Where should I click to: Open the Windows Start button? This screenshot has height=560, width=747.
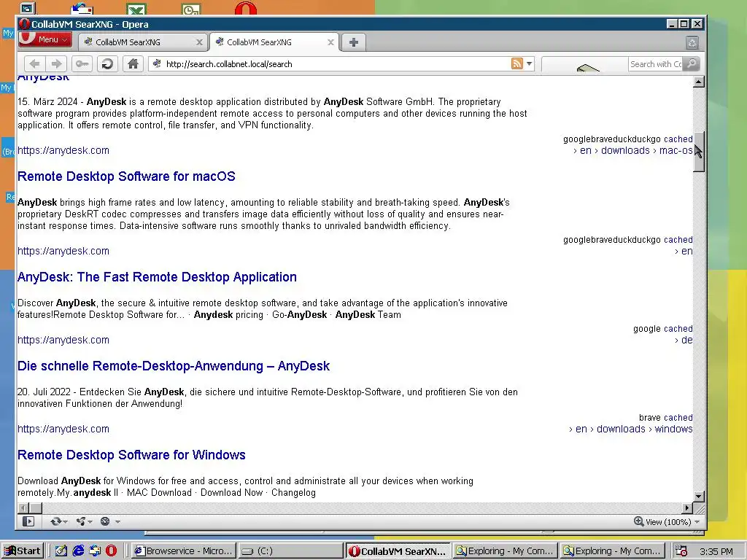[x=23, y=551]
